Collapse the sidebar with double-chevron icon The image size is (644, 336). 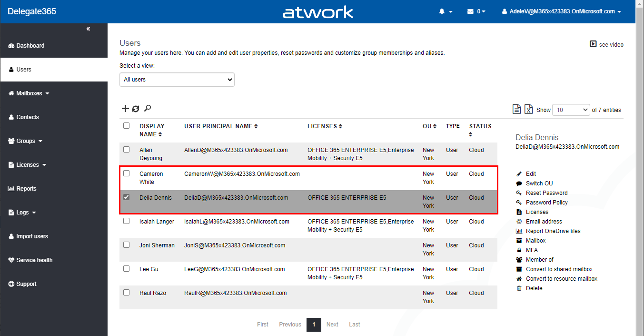[88, 29]
